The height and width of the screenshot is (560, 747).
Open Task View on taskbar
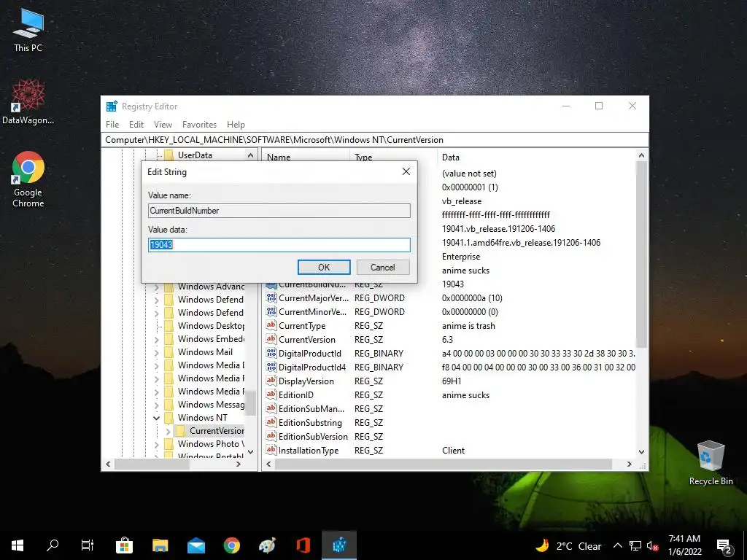(x=88, y=545)
